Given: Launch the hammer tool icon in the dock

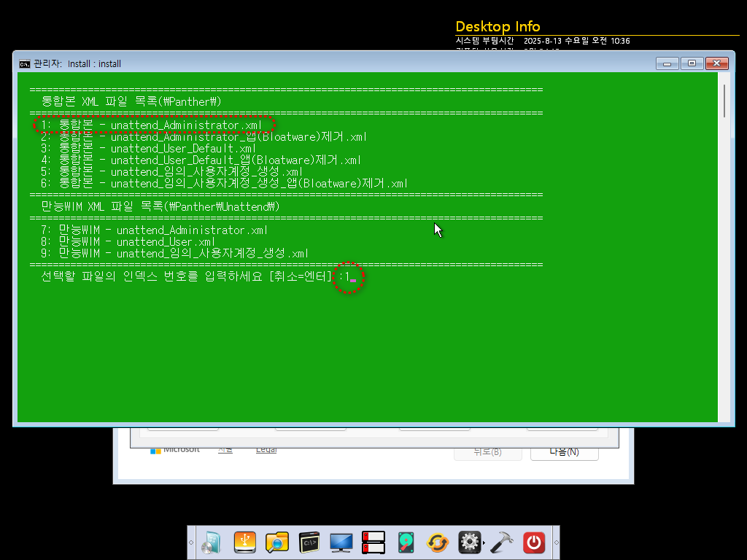Looking at the screenshot, I should click(502, 542).
